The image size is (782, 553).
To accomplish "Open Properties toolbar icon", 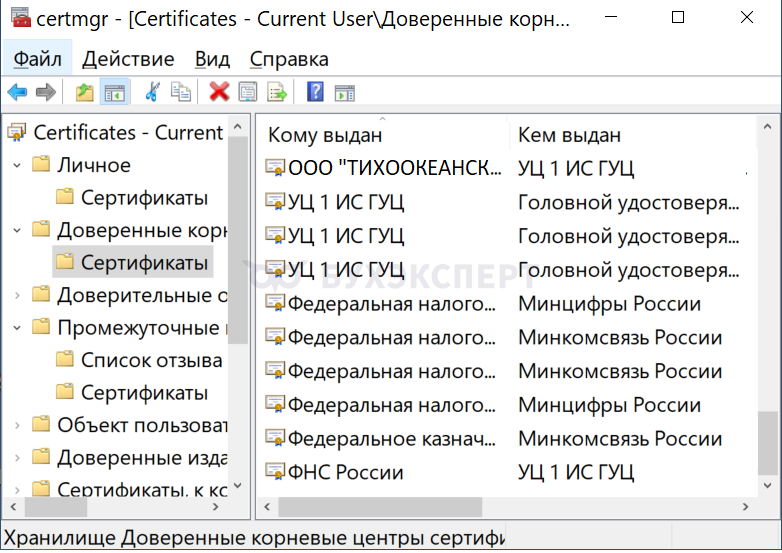I will [248, 92].
